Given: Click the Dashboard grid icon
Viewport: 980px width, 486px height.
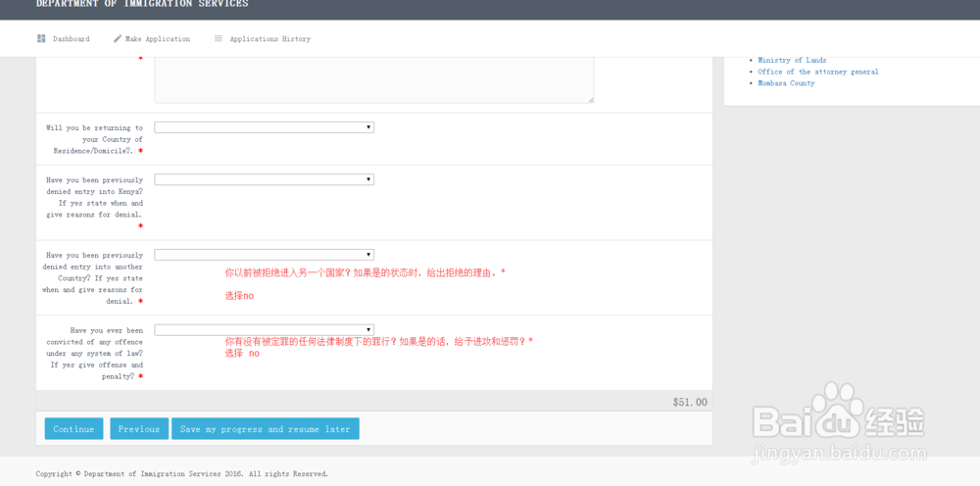Looking at the screenshot, I should pyautogui.click(x=41, y=39).
